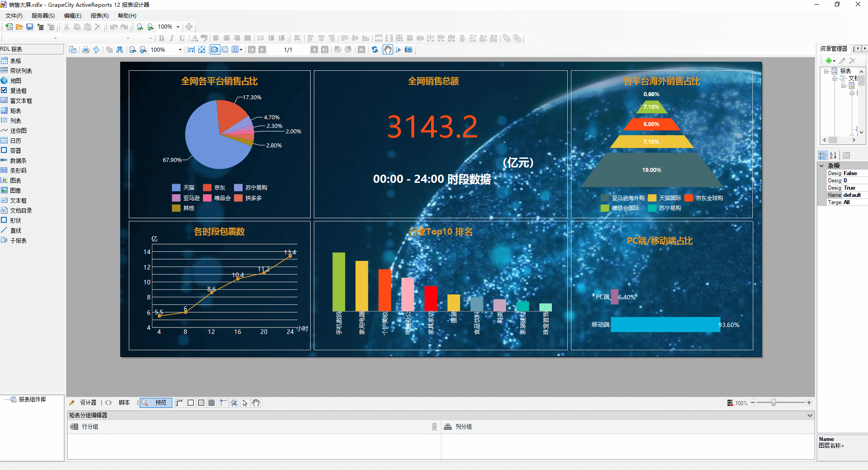Sort properties alphabetically with A-Z icon
The height and width of the screenshot is (470, 868).
[x=833, y=155]
